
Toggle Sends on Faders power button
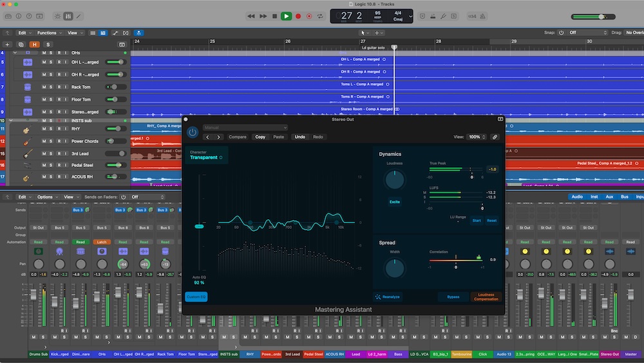123,197
